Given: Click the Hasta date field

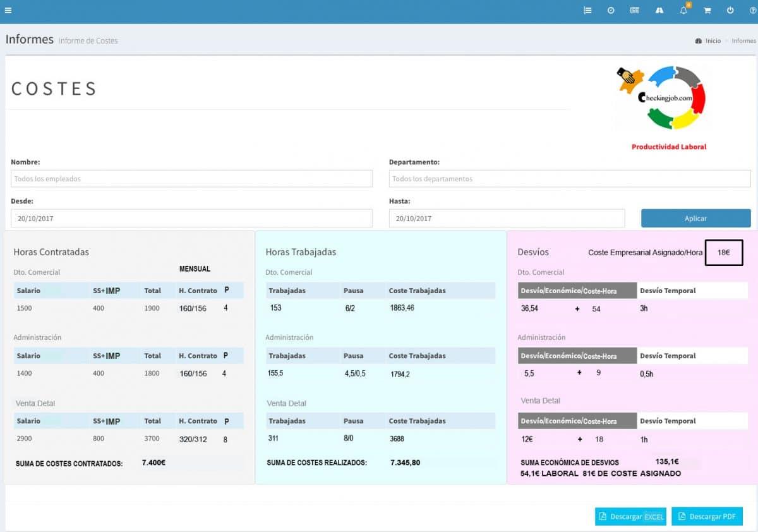Looking at the screenshot, I should tap(507, 218).
